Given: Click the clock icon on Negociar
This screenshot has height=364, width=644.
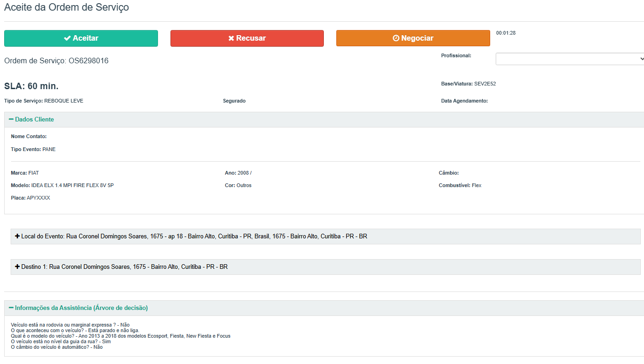Looking at the screenshot, I should 396,38.
